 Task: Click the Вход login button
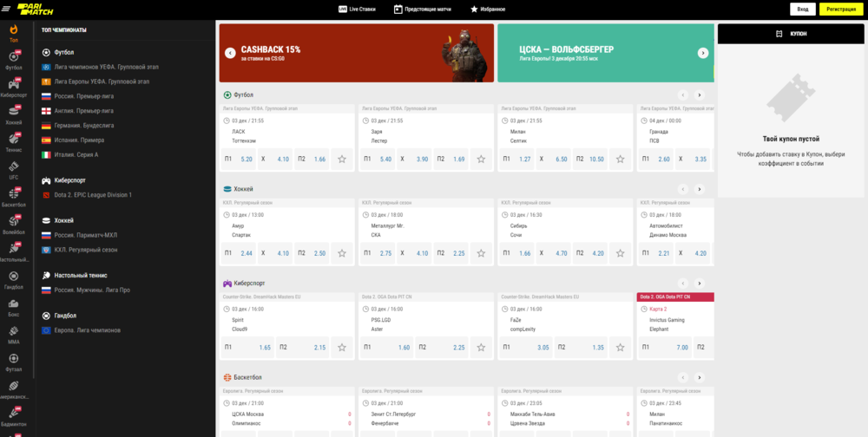803,9
